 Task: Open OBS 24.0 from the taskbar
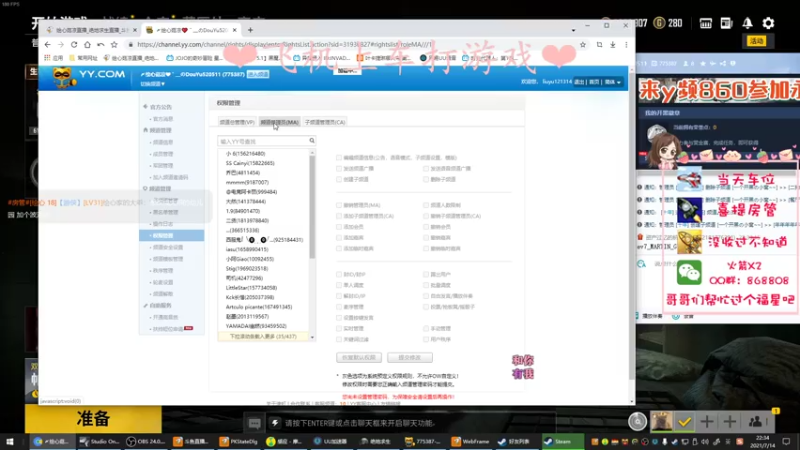point(146,441)
